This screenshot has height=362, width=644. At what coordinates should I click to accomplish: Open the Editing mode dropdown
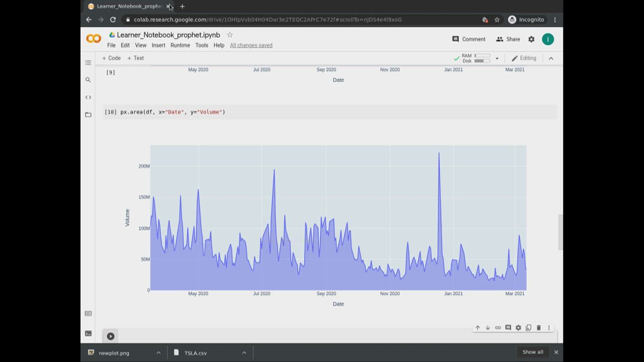pyautogui.click(x=524, y=58)
